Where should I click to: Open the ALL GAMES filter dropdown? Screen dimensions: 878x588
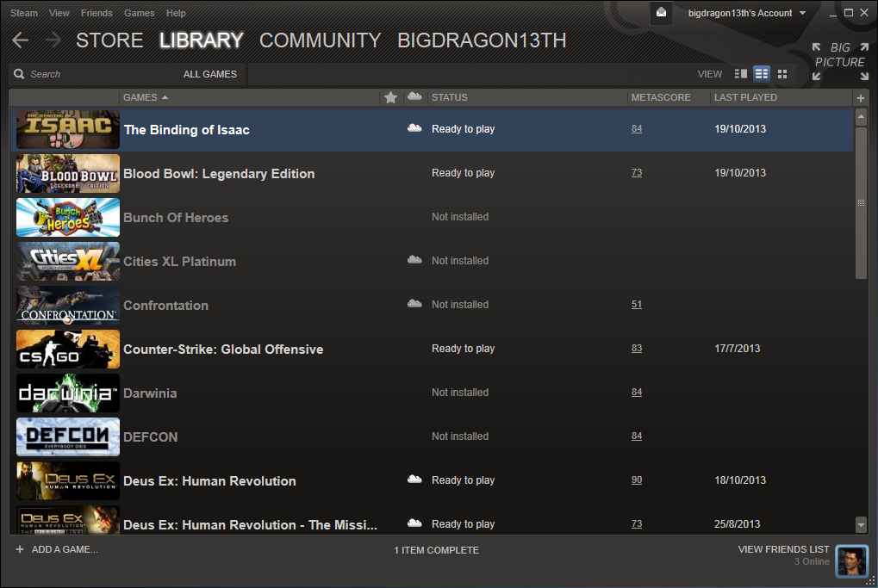pos(209,74)
